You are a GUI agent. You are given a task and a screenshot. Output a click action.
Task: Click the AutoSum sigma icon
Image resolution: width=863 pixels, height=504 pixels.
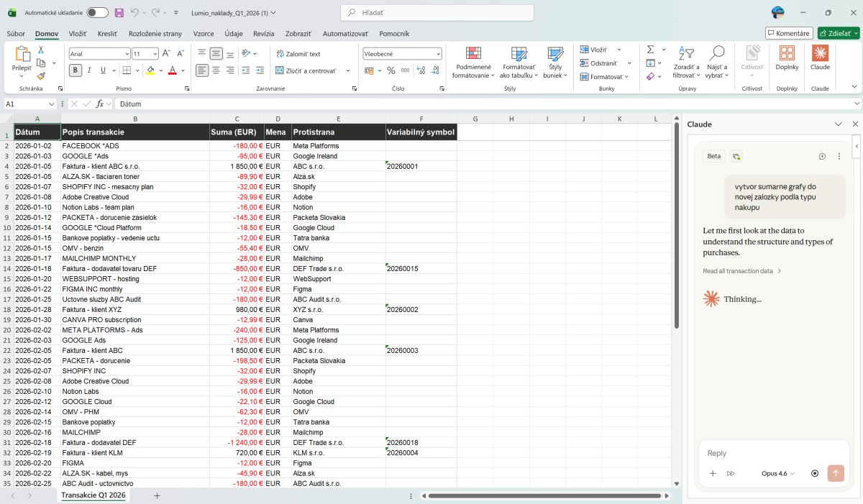[651, 50]
